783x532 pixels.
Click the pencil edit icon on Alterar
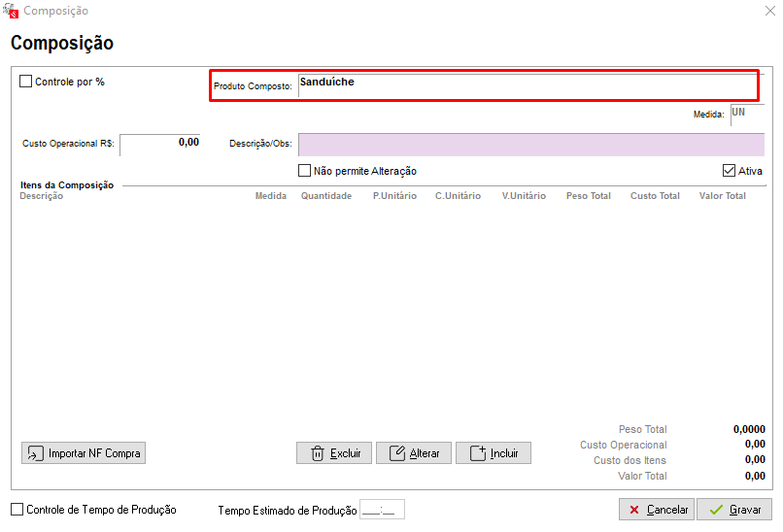tap(397, 453)
